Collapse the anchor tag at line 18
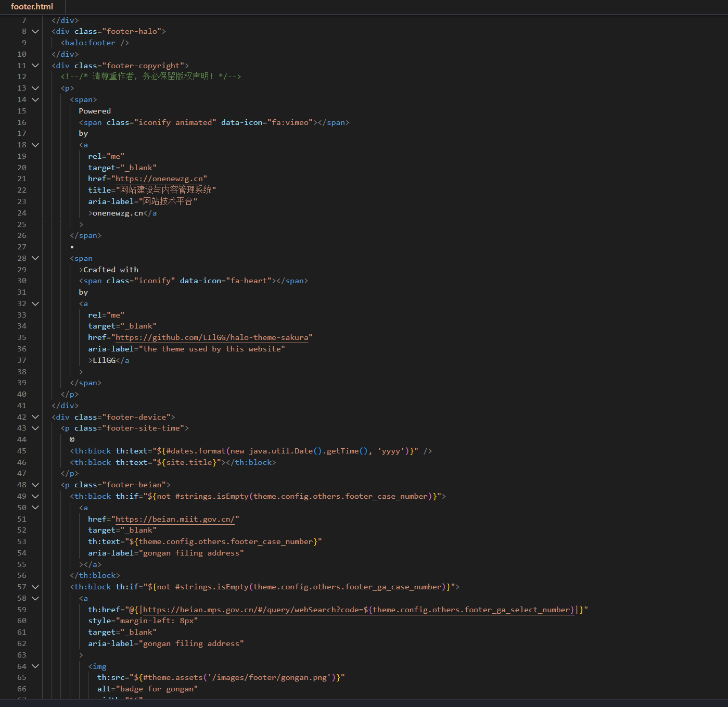The height and width of the screenshot is (707, 728). pyautogui.click(x=35, y=145)
